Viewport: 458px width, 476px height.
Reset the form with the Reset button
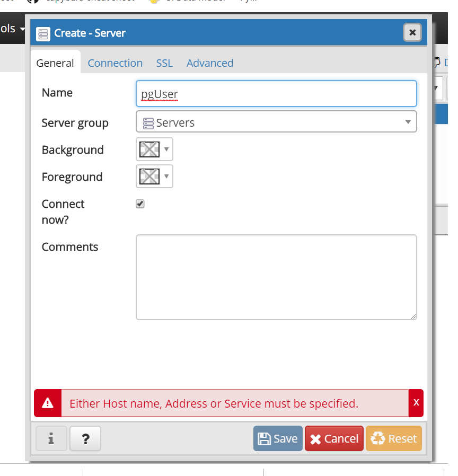click(394, 438)
